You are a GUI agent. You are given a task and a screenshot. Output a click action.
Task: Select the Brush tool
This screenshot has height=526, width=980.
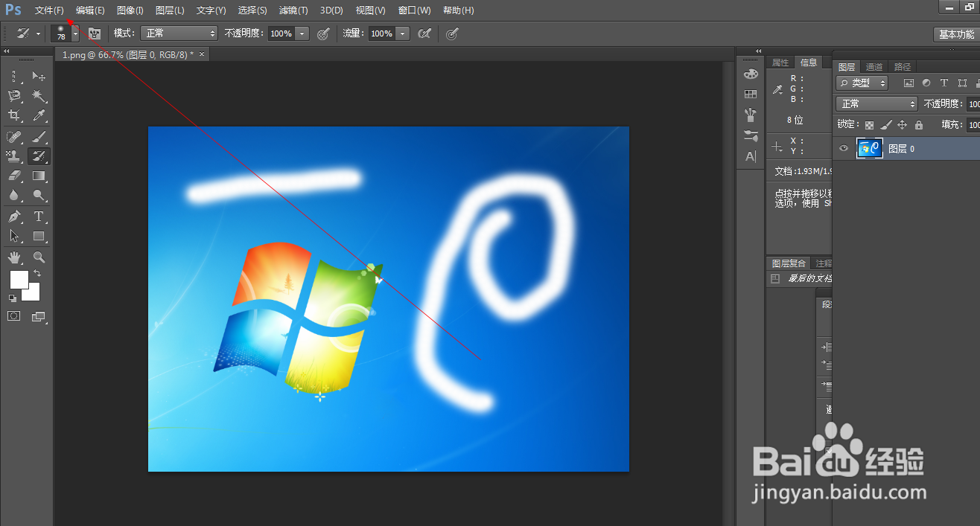[x=39, y=136]
